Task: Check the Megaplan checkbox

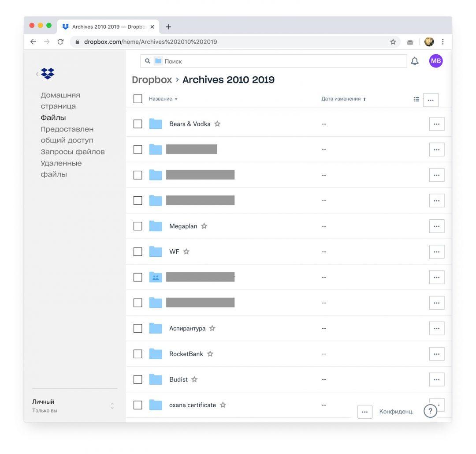Action: (x=138, y=226)
